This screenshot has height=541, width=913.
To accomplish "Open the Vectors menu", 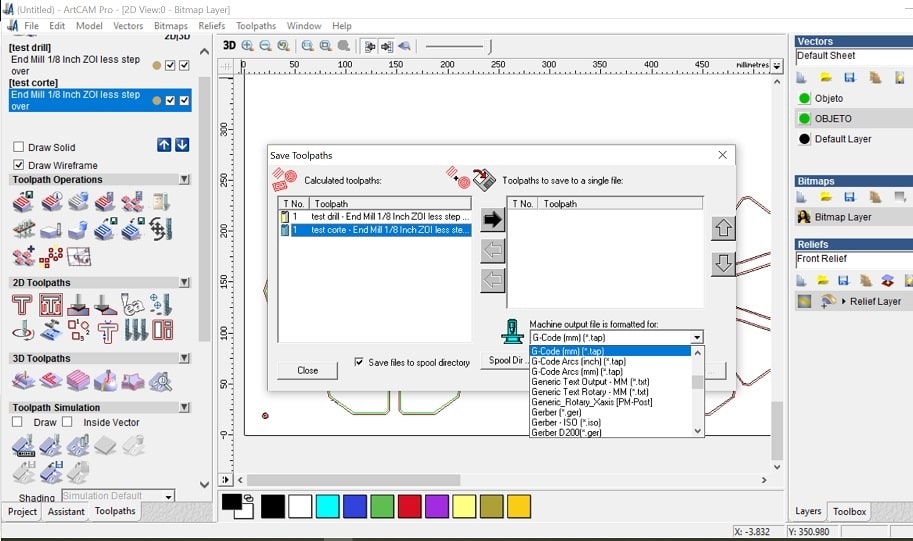I will coord(128,26).
